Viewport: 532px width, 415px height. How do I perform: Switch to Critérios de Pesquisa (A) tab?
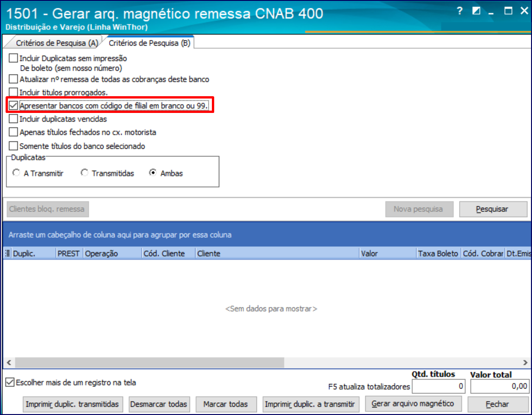point(57,43)
